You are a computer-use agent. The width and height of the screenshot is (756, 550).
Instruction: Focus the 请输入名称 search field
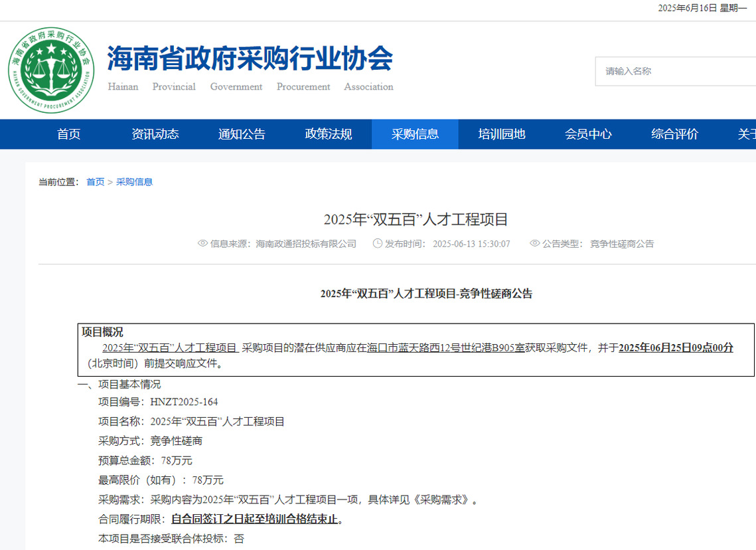point(674,71)
